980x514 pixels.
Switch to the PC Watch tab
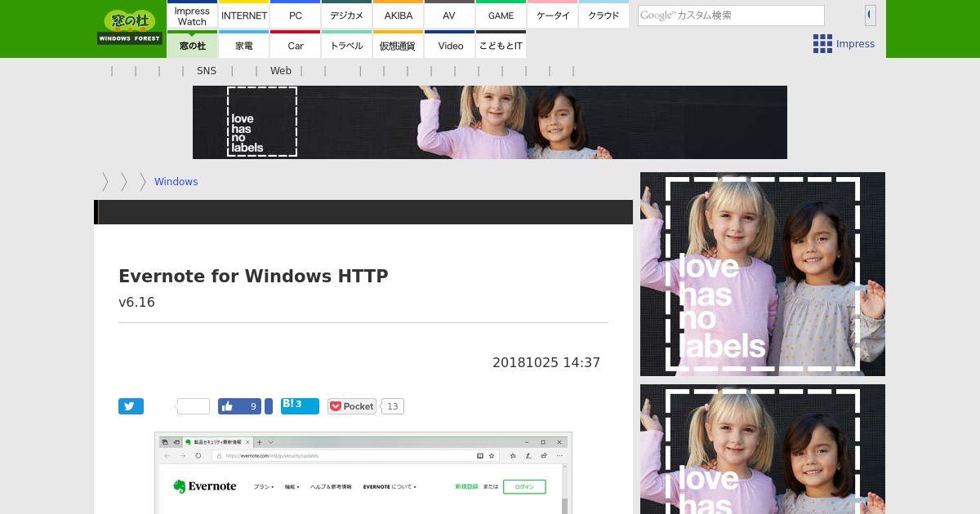(296, 15)
